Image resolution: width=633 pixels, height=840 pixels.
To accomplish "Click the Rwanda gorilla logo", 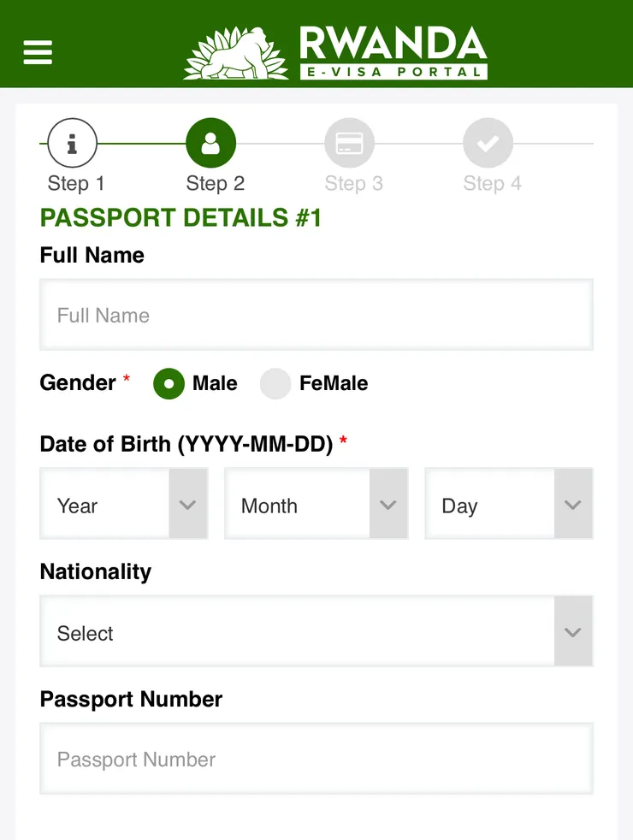I will pos(236,55).
